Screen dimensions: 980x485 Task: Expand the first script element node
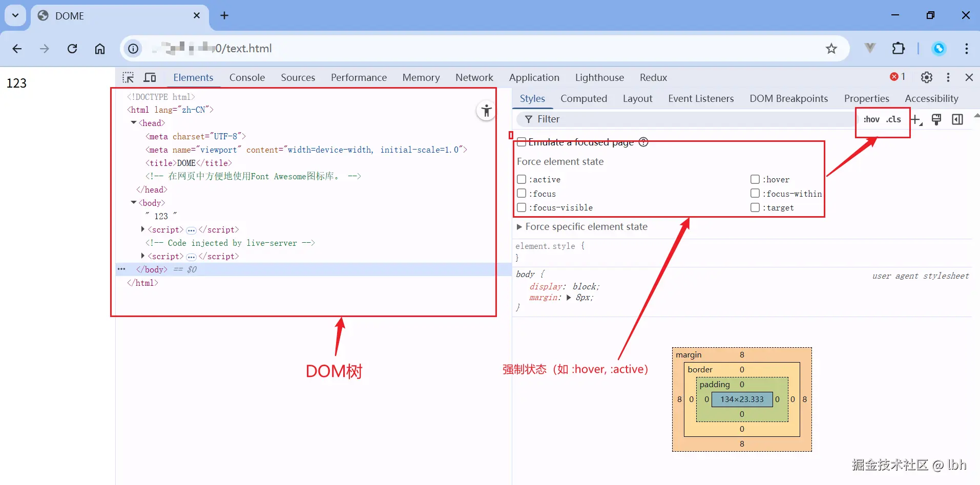click(143, 229)
